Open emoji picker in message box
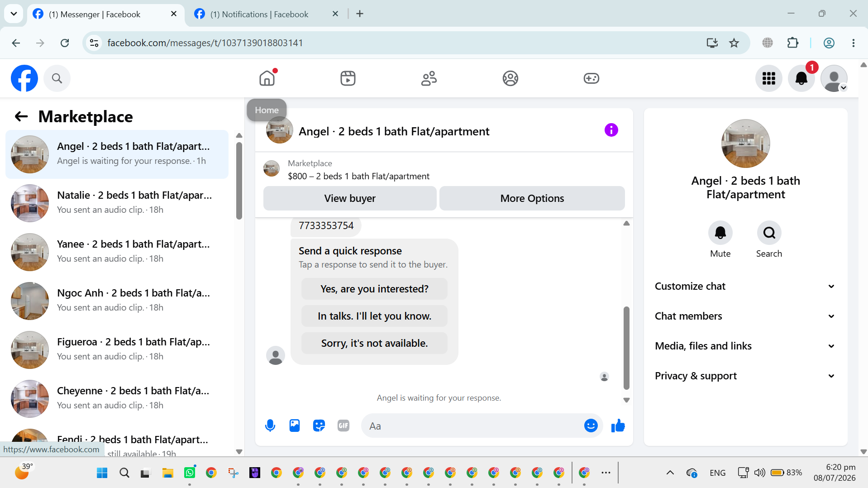 click(591, 426)
